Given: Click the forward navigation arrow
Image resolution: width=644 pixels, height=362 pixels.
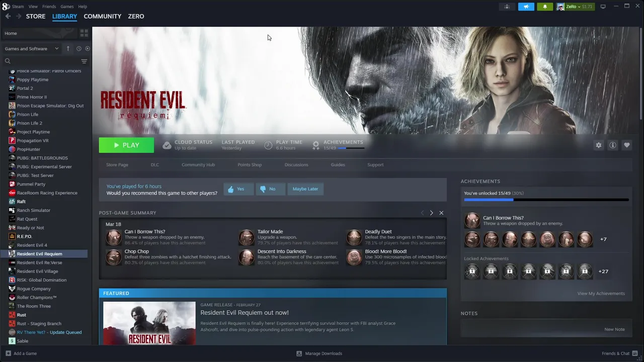Looking at the screenshot, I should click(19, 16).
